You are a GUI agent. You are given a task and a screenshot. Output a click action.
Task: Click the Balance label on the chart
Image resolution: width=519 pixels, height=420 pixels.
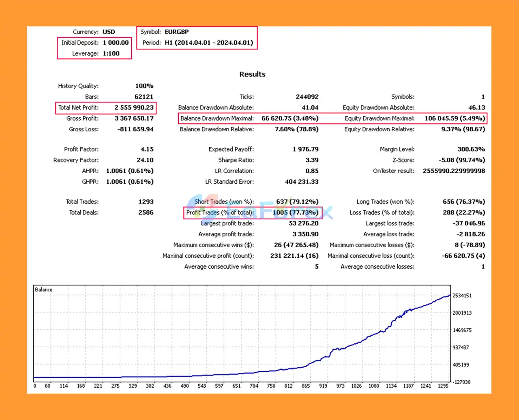(x=44, y=289)
